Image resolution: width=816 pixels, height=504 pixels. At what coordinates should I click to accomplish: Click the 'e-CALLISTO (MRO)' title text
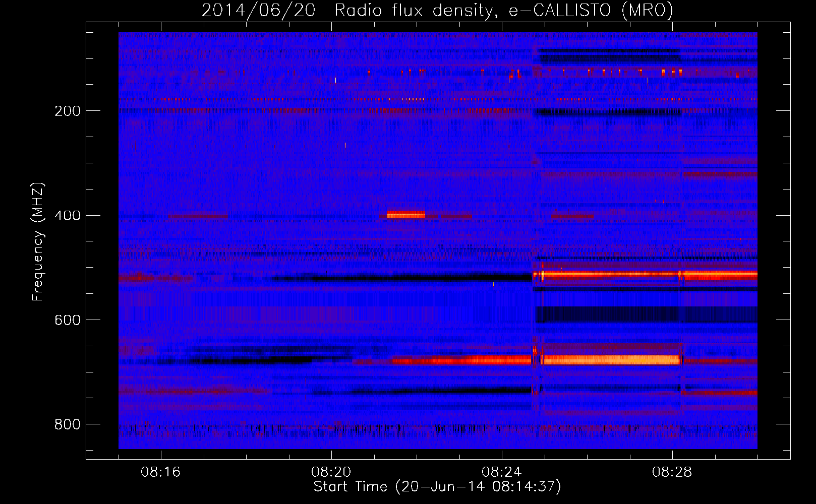click(591, 11)
